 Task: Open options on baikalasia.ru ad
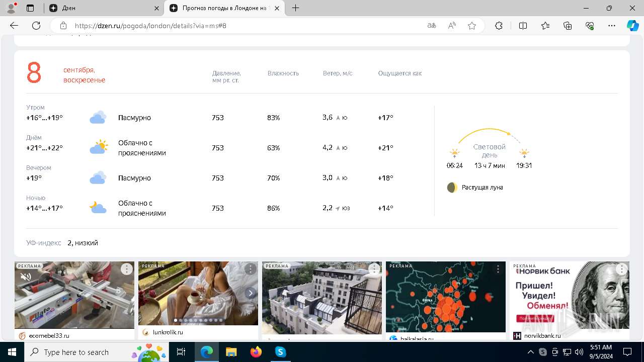pos(498,269)
